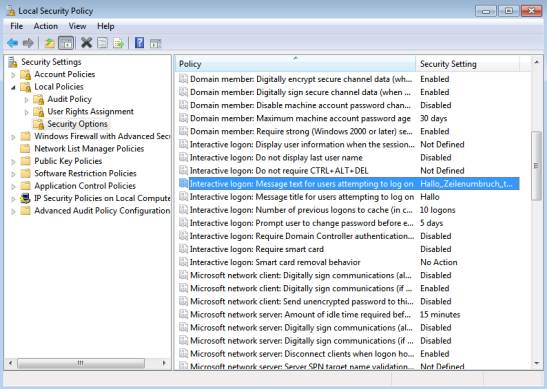547x389 pixels.
Task: Open the File menu
Action: click(16, 26)
